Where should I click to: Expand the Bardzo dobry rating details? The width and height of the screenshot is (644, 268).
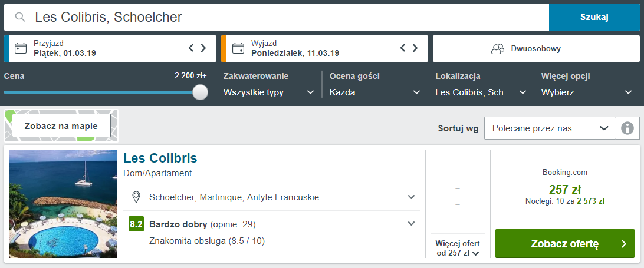(411, 224)
